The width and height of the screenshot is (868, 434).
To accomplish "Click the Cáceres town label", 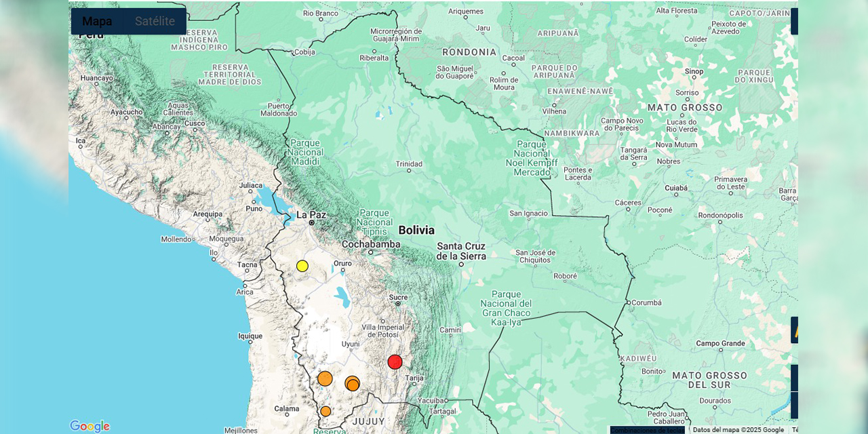I will pos(628,203).
